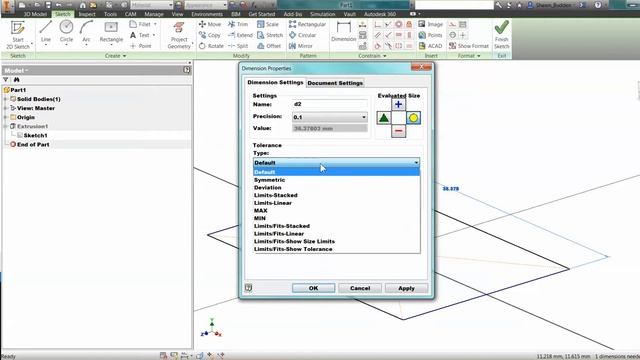The height and width of the screenshot is (360, 640).
Task: Expand the View: Master node
Action: coord(5,108)
